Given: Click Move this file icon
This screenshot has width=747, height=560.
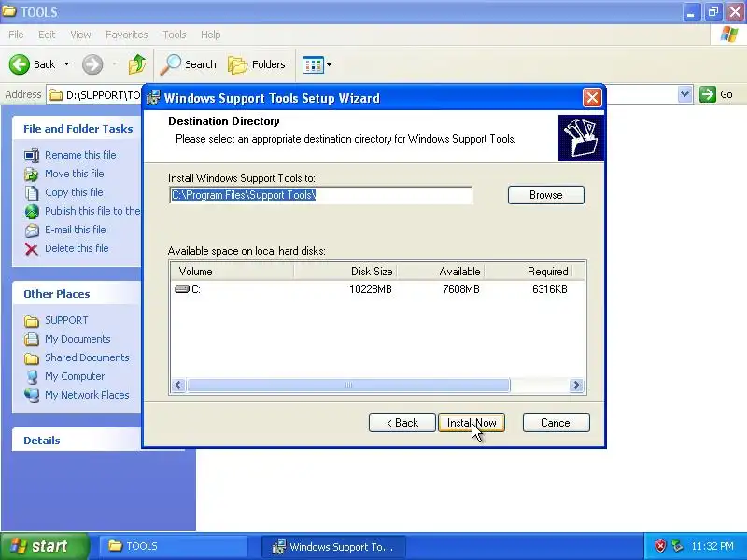Looking at the screenshot, I should (32, 174).
